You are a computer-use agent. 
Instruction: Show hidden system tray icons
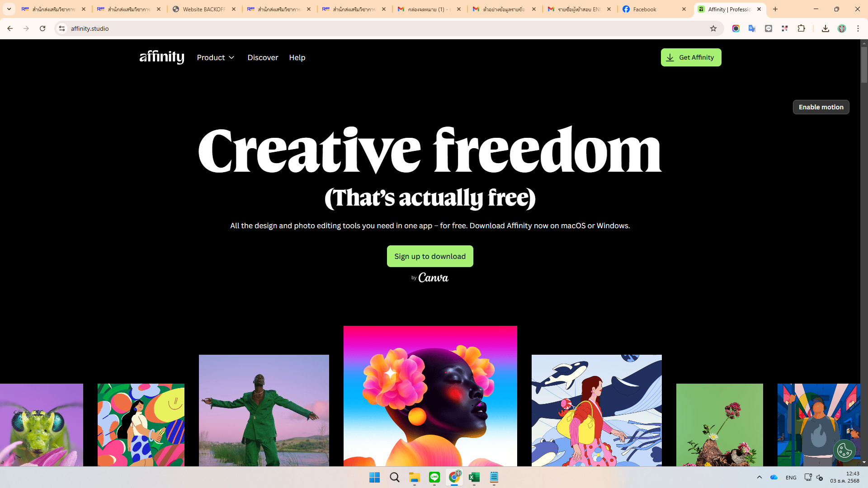click(759, 477)
